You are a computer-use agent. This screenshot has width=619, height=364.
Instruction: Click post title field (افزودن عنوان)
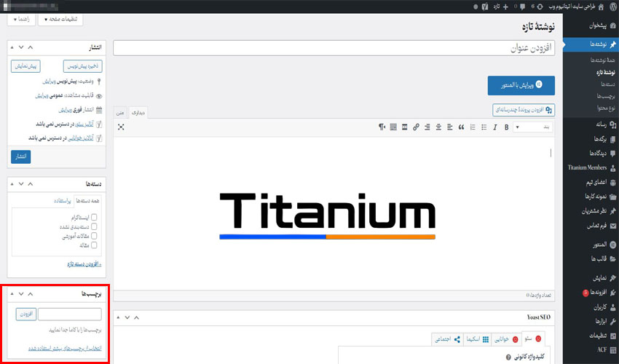click(334, 48)
